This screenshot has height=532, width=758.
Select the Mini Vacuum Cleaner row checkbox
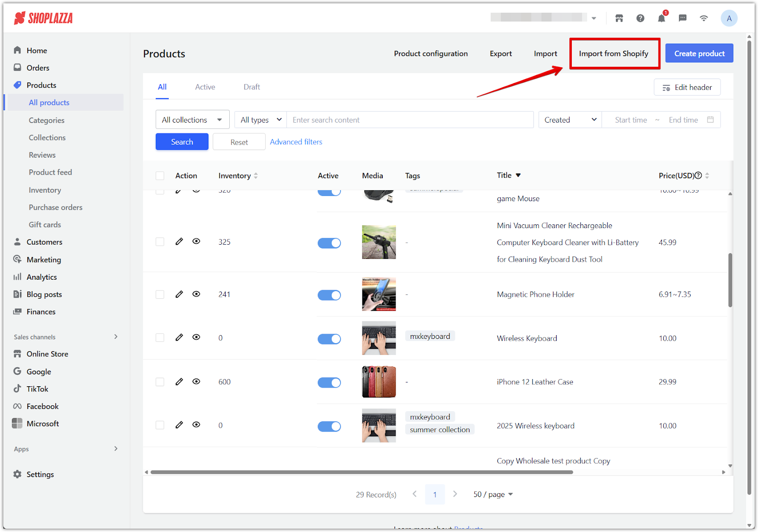click(x=160, y=242)
